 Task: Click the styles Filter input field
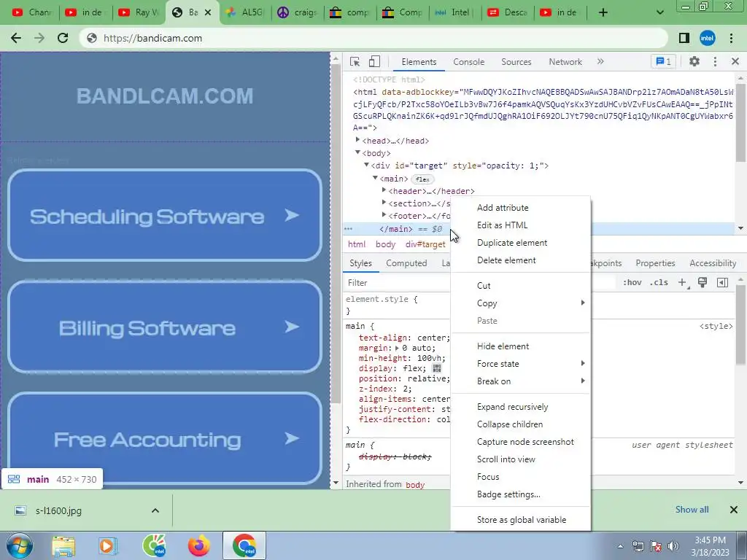398,283
